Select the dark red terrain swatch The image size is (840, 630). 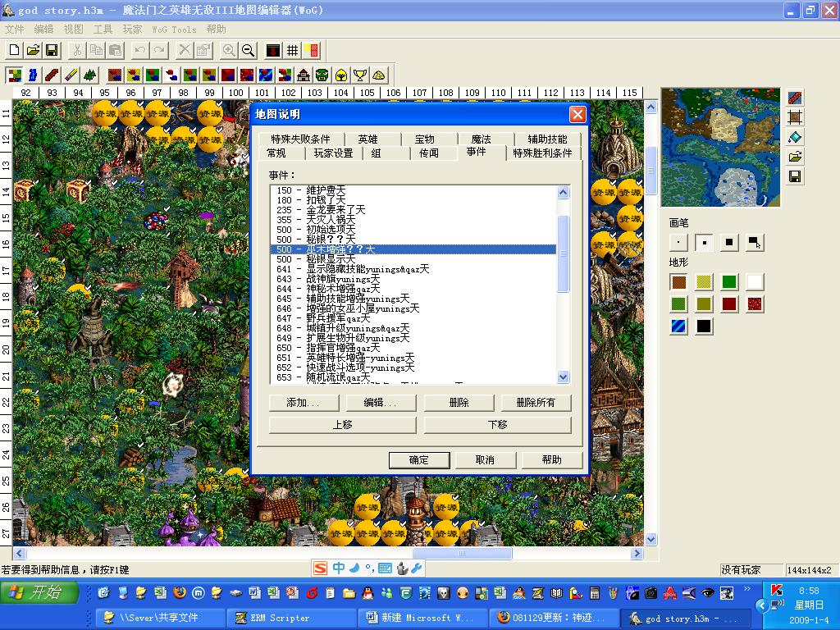(729, 304)
